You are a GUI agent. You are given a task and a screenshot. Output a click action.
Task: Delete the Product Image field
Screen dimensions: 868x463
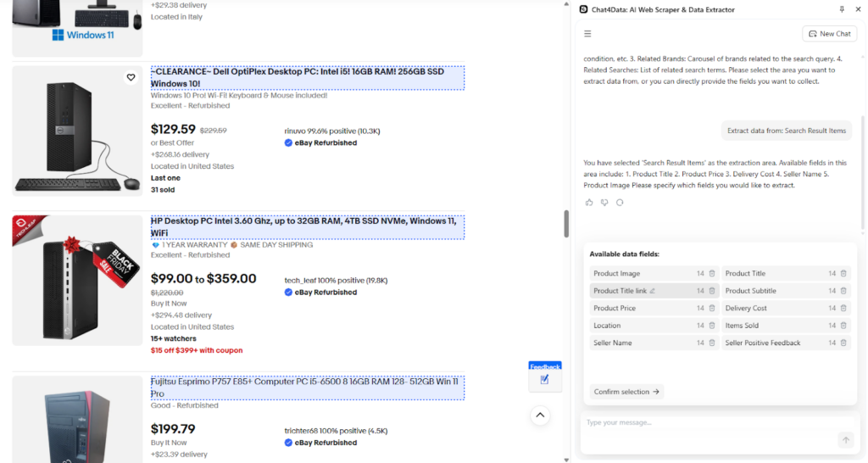(712, 274)
